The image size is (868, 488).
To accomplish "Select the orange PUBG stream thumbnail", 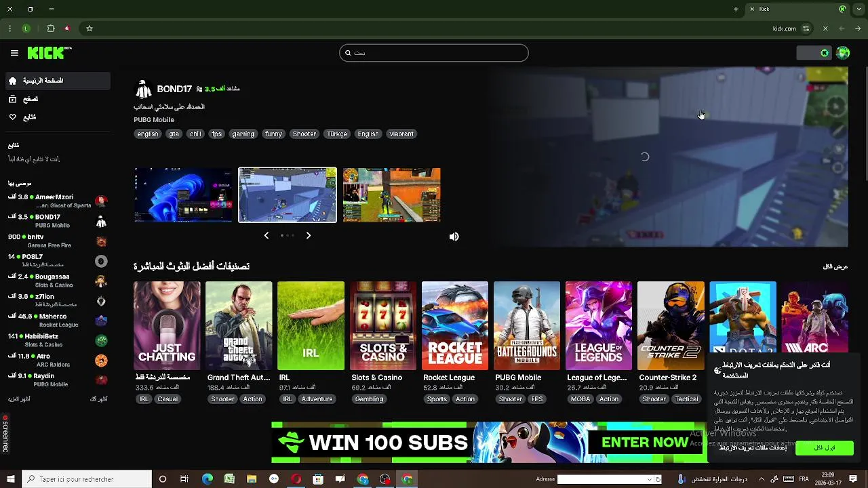I will (x=391, y=195).
